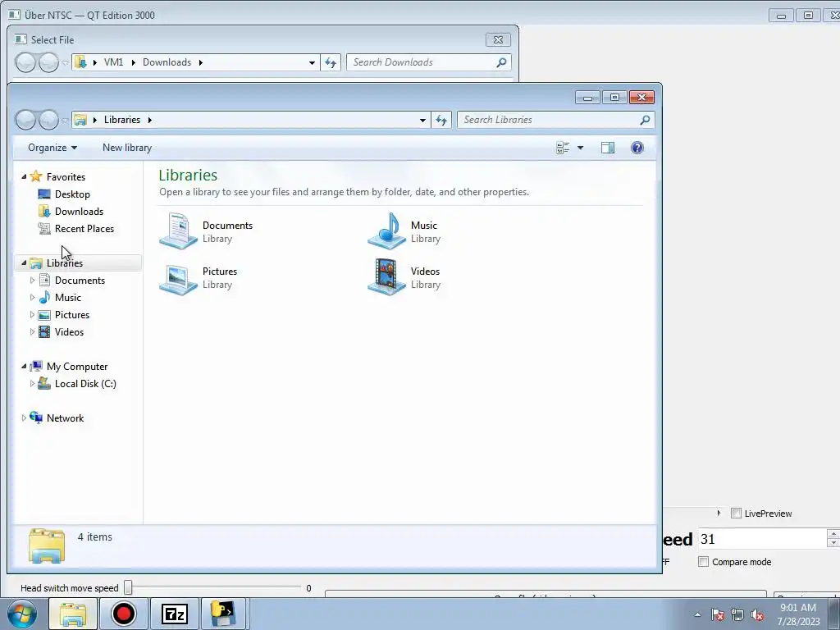Image resolution: width=840 pixels, height=630 pixels.
Task: Click the search magnifier in Search Libraries
Action: pyautogui.click(x=645, y=120)
